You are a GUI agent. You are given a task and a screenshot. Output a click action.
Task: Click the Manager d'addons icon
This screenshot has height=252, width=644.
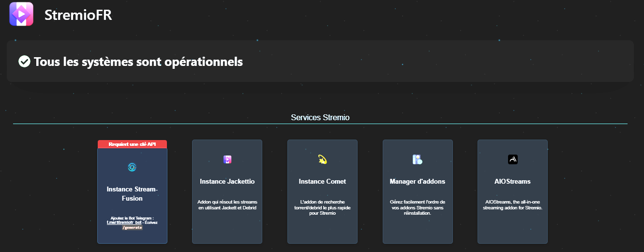click(x=418, y=159)
